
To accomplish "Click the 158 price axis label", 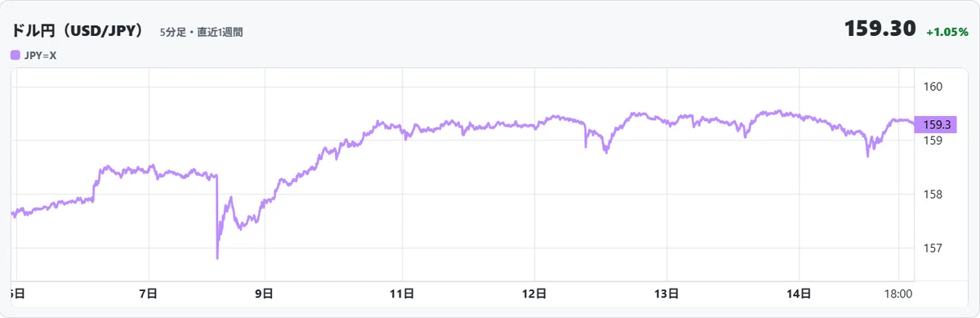I will coord(933,195).
